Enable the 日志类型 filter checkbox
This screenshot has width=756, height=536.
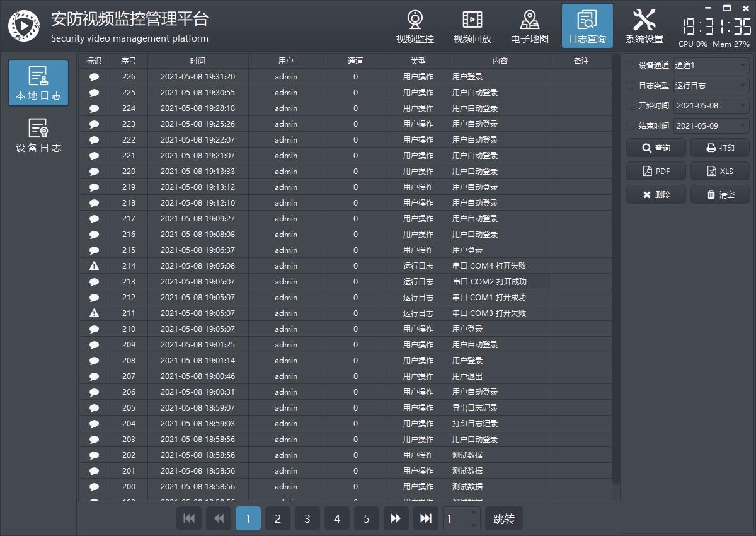[631, 86]
